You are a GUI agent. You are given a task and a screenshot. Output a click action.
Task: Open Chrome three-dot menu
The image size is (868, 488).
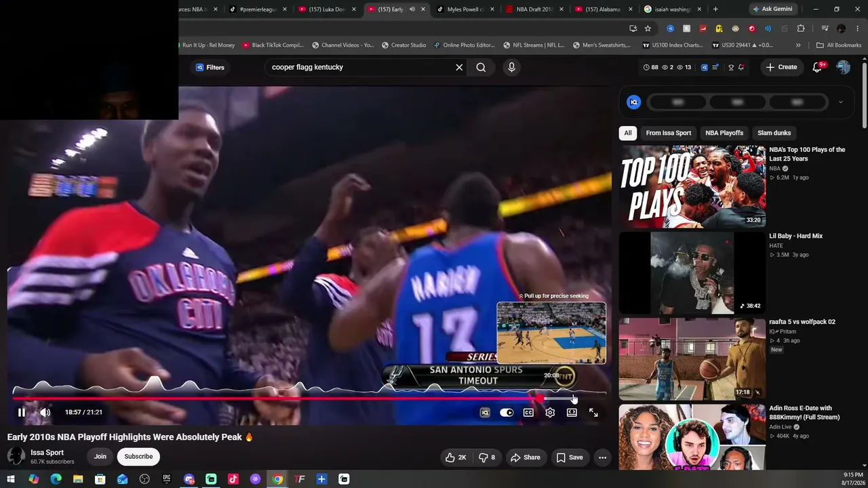click(858, 28)
